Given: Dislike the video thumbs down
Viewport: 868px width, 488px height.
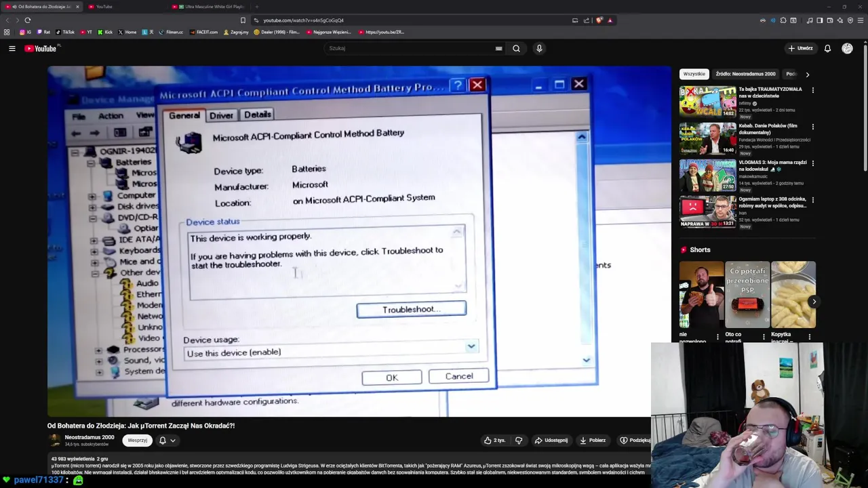Looking at the screenshot, I should tap(519, 440).
